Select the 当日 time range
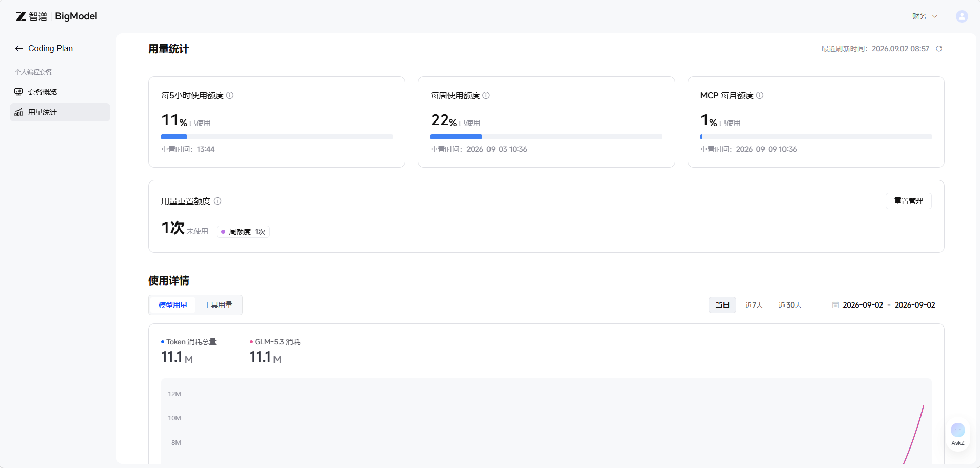Viewport: 980px width, 468px height. 722,305
